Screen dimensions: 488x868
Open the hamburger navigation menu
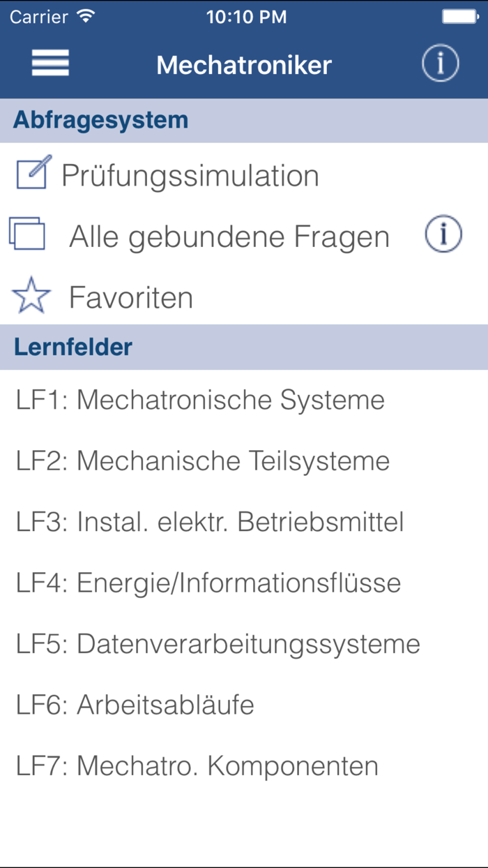tap(49, 63)
